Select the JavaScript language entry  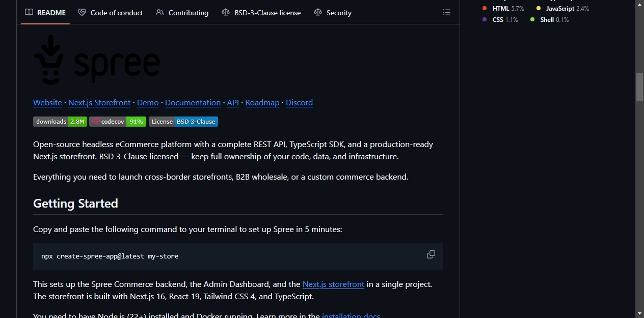click(x=562, y=9)
